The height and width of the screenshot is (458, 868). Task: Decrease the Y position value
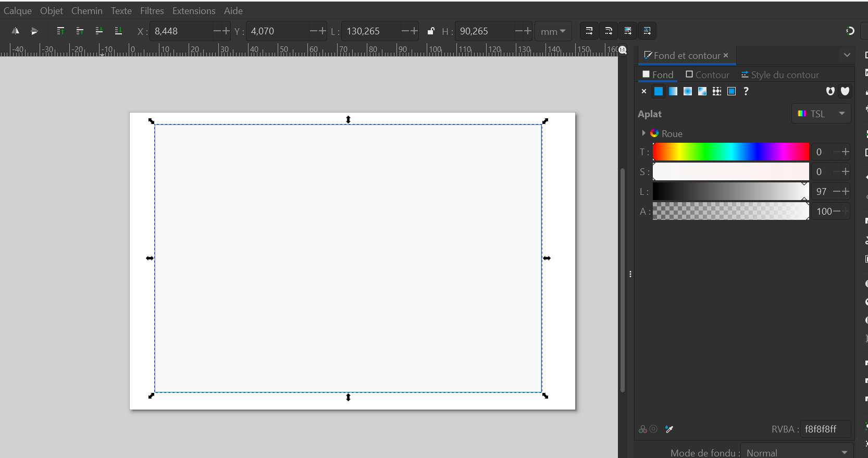[314, 31]
